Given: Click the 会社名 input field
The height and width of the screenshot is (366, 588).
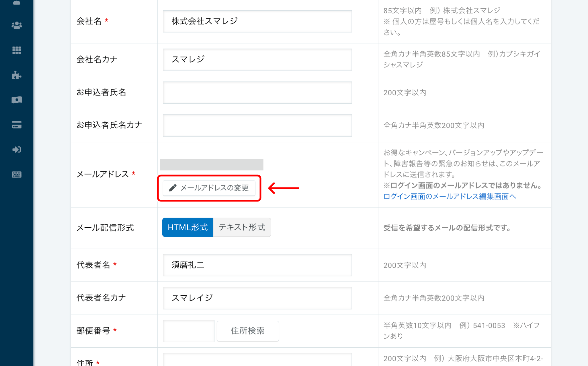Looking at the screenshot, I should coord(257,22).
